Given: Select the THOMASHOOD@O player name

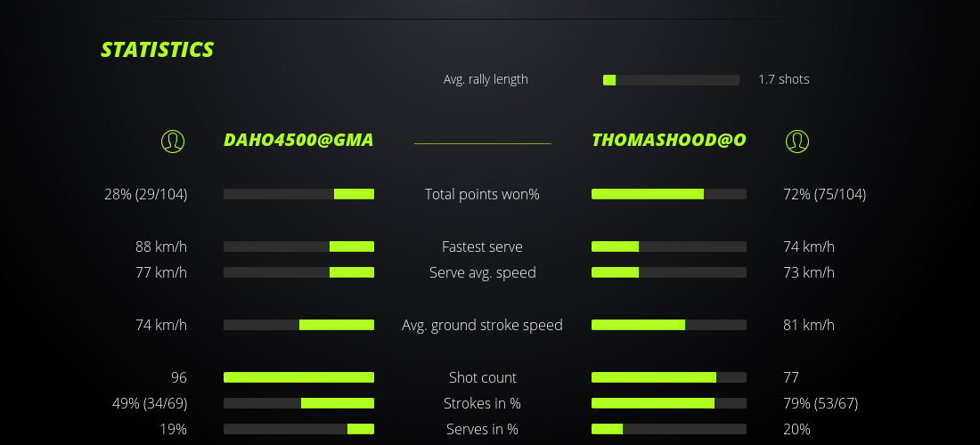Looking at the screenshot, I should pos(669,141).
